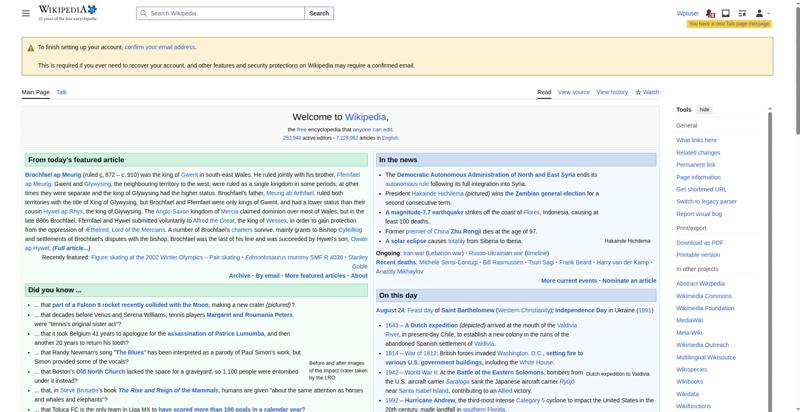Open Printable version
800x412 pixels.
click(698, 255)
